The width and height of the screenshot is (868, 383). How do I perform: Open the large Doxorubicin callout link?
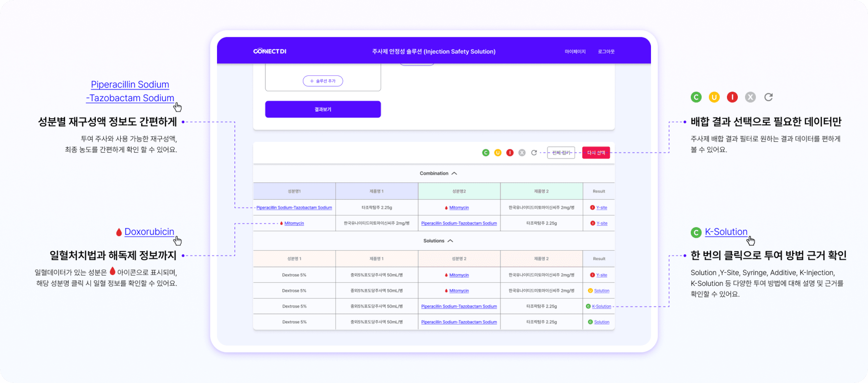click(149, 232)
